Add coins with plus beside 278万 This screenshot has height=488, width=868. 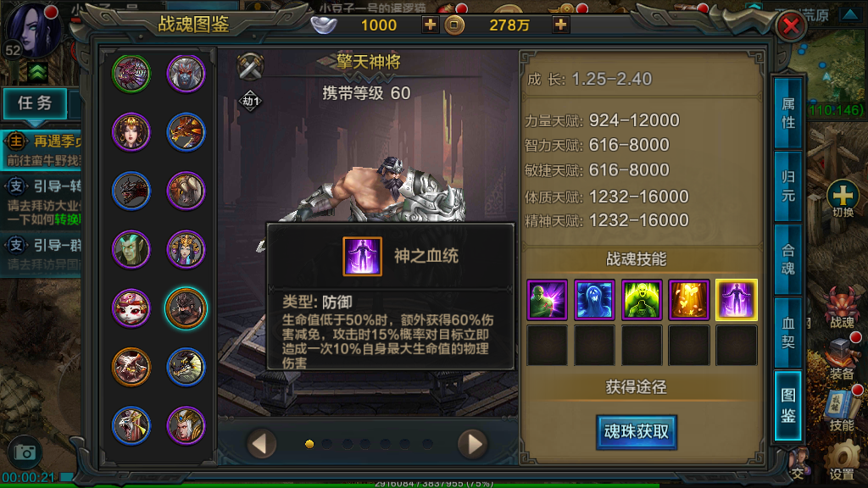pos(560,25)
